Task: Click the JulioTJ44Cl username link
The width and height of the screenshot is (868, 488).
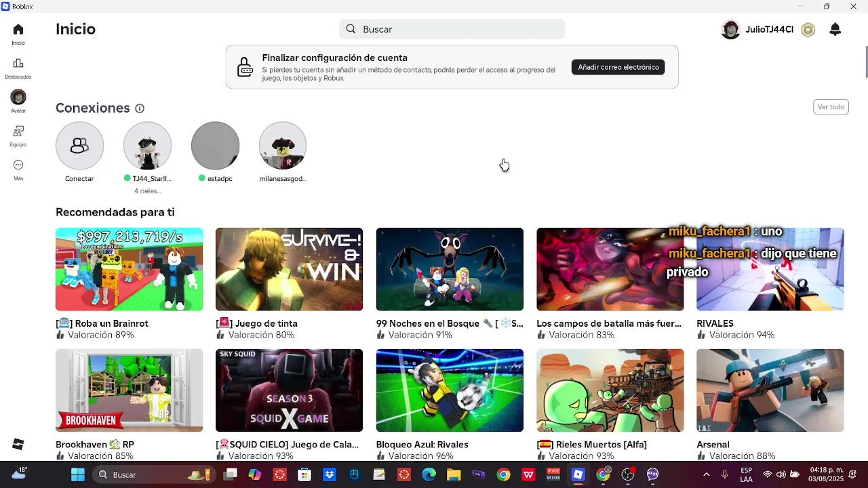Action: pyautogui.click(x=769, y=30)
